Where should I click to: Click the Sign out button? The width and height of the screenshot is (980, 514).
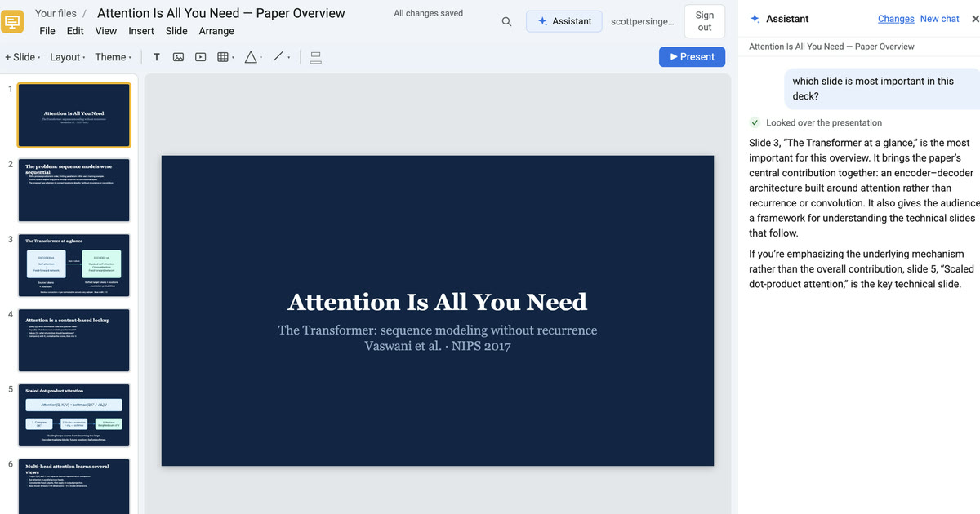705,21
